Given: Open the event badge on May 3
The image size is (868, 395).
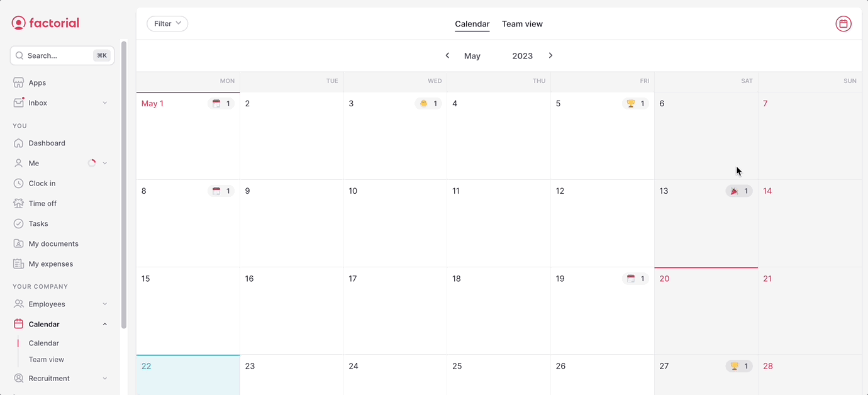Looking at the screenshot, I should (x=428, y=103).
